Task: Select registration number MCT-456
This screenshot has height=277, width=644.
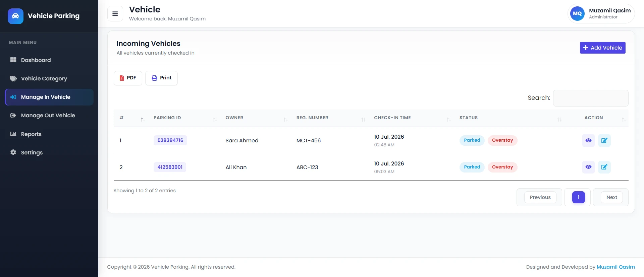Action: pos(309,141)
